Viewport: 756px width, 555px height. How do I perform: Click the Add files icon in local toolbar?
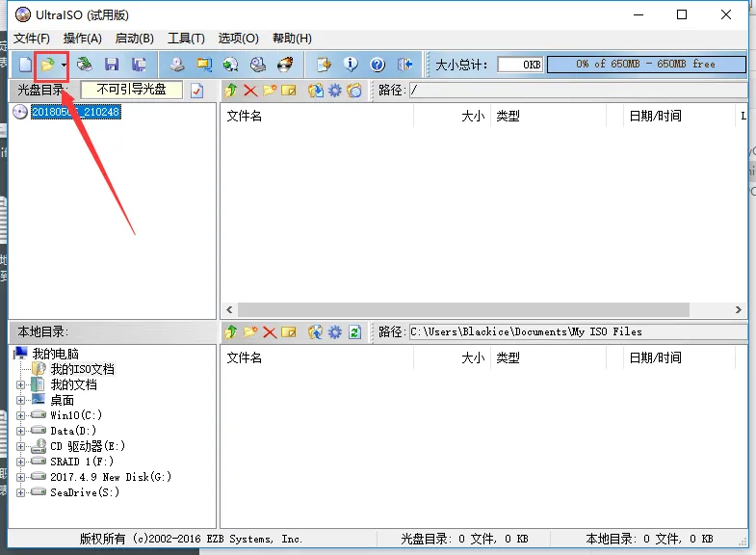tap(316, 332)
